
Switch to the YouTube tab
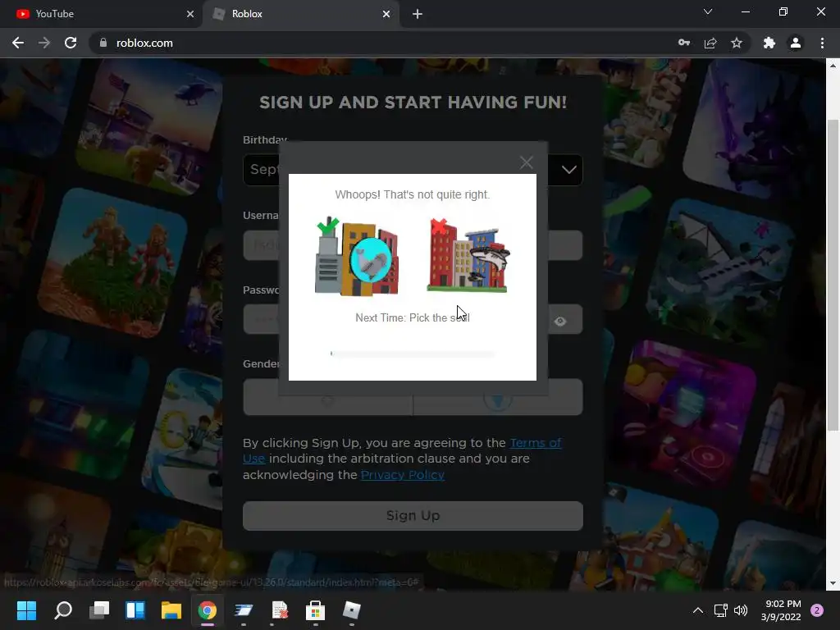point(101,14)
